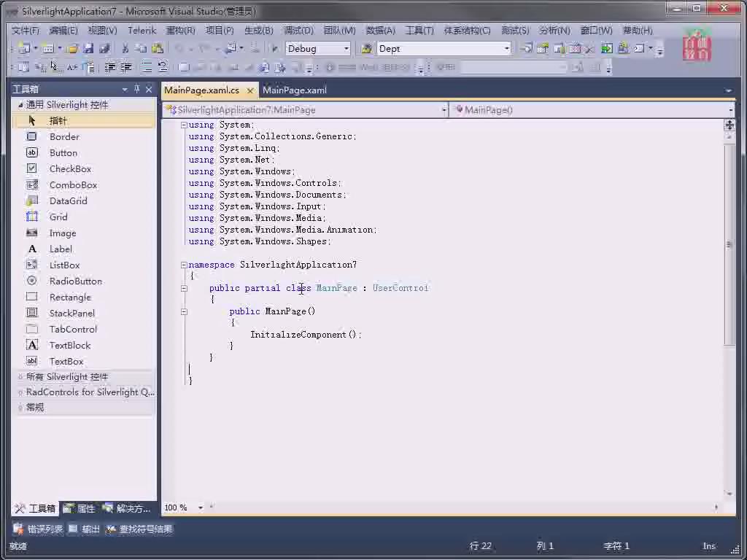Open the 调试(D) menu
Viewport: 747px width, 560px height.
[x=298, y=31]
